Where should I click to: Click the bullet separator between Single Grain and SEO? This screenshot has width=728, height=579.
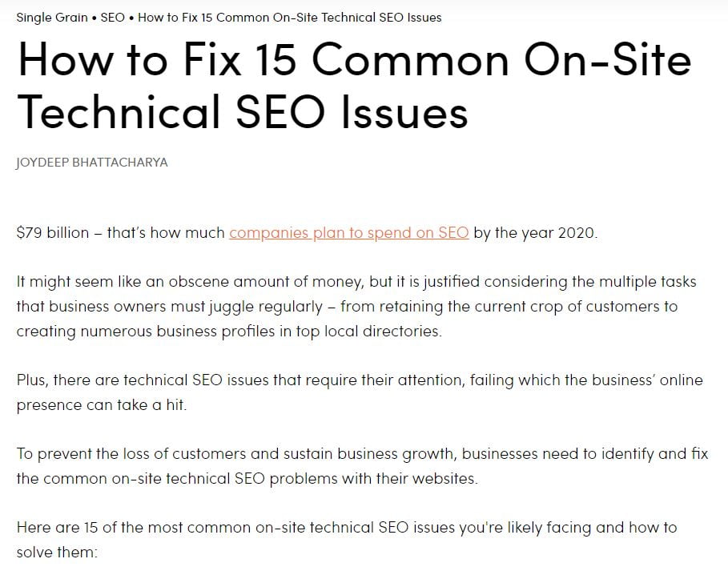(95, 18)
